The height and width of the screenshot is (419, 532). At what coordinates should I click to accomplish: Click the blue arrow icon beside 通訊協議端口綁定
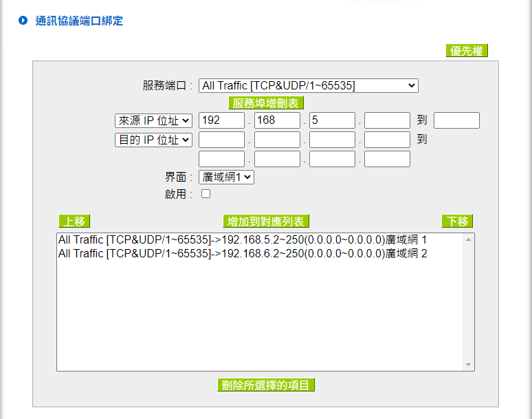point(23,21)
